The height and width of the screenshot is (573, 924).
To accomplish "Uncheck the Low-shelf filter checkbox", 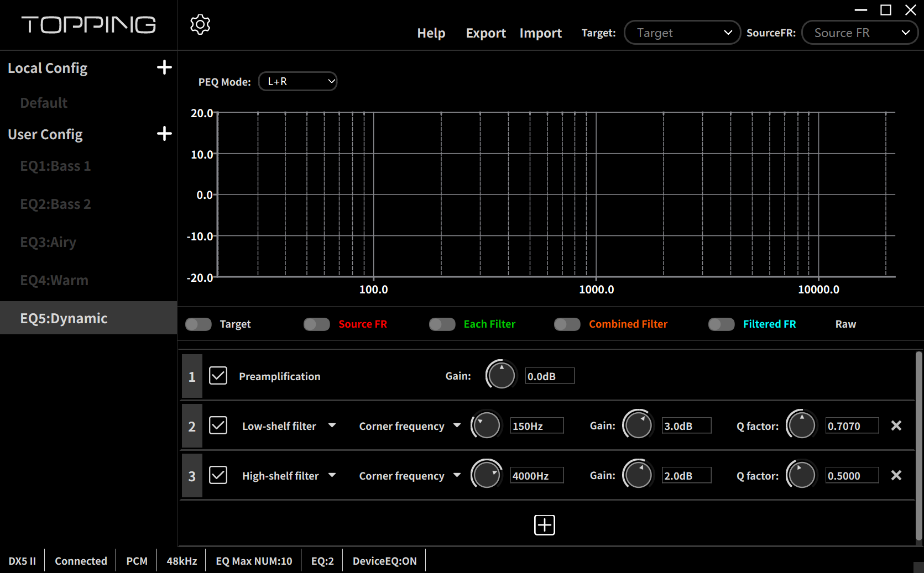I will (218, 425).
